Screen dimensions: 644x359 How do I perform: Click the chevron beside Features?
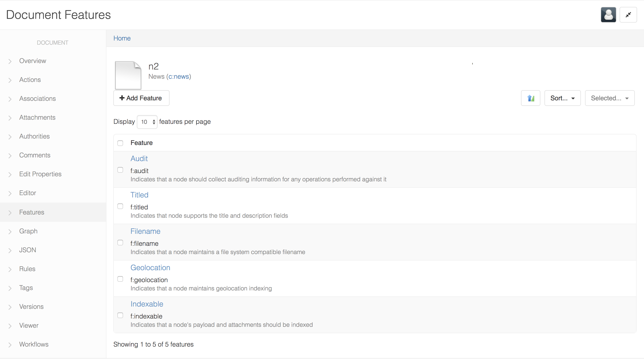pos(10,213)
